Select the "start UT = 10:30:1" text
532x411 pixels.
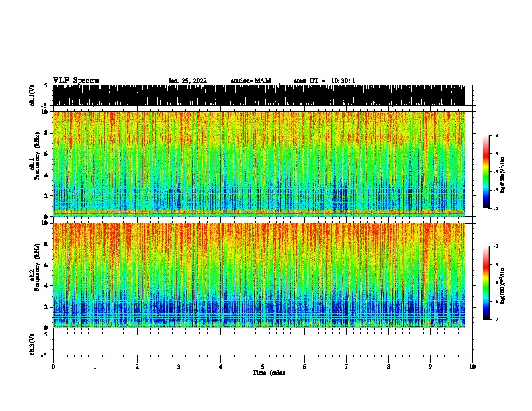(324, 81)
